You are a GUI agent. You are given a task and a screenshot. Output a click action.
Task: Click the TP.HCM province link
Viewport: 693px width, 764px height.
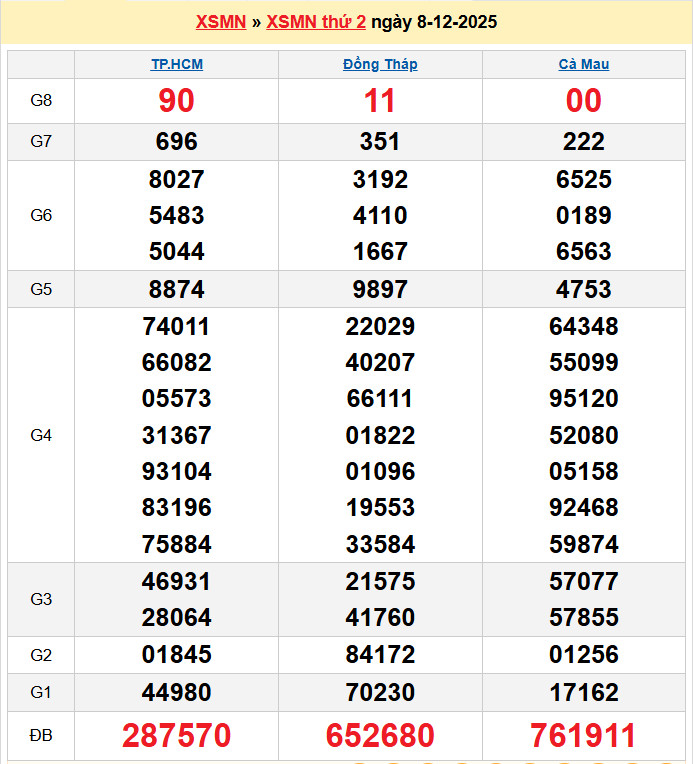point(176,64)
